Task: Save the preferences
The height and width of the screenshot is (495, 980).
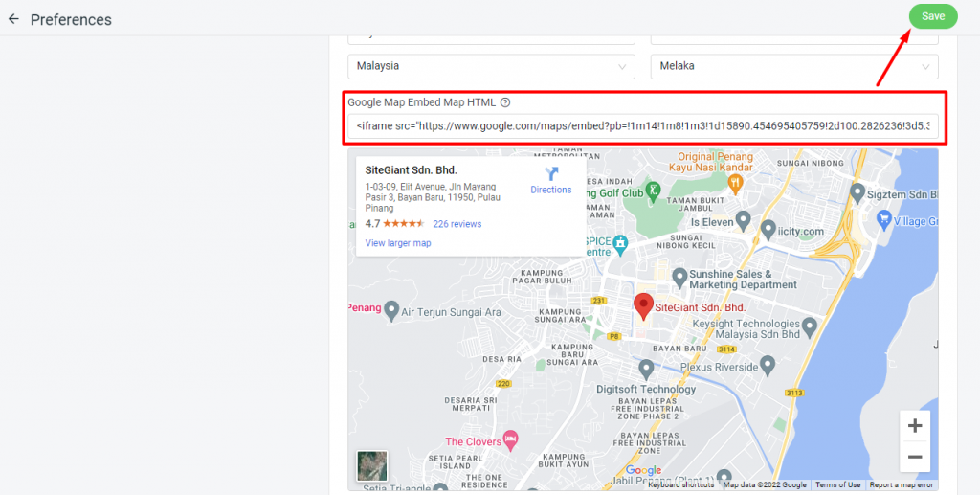Action: click(x=932, y=17)
